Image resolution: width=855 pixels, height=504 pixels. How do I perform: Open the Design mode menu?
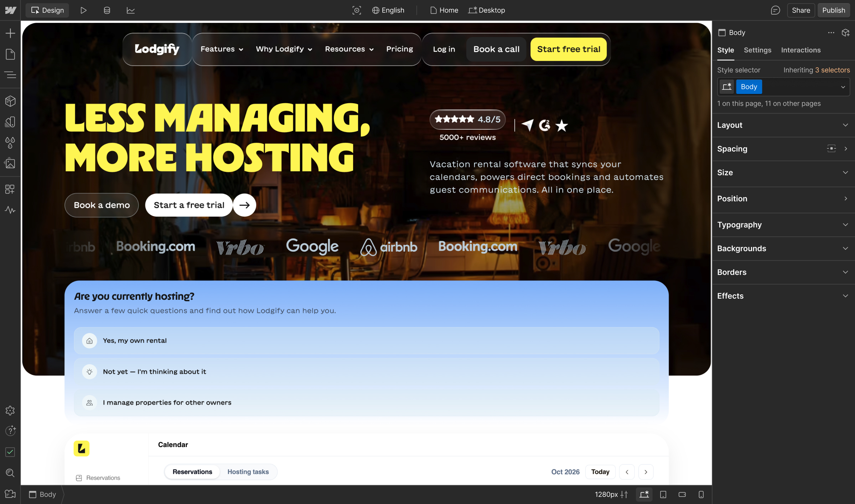pos(47,10)
